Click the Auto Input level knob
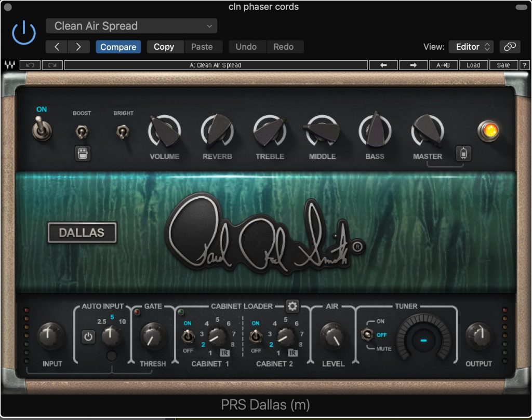This screenshot has height=420, width=532. tap(111, 335)
